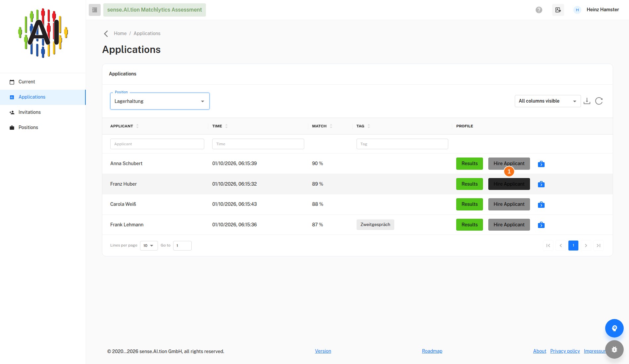The height and width of the screenshot is (364, 629).
Task: Click the bug report floating button
Action: (x=614, y=349)
